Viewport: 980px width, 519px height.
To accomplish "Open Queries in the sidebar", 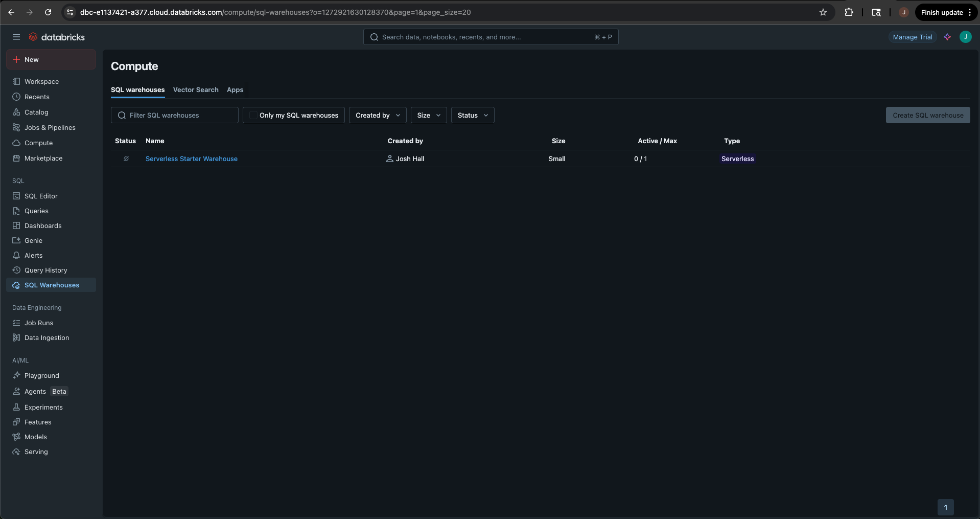I will 51,211.
